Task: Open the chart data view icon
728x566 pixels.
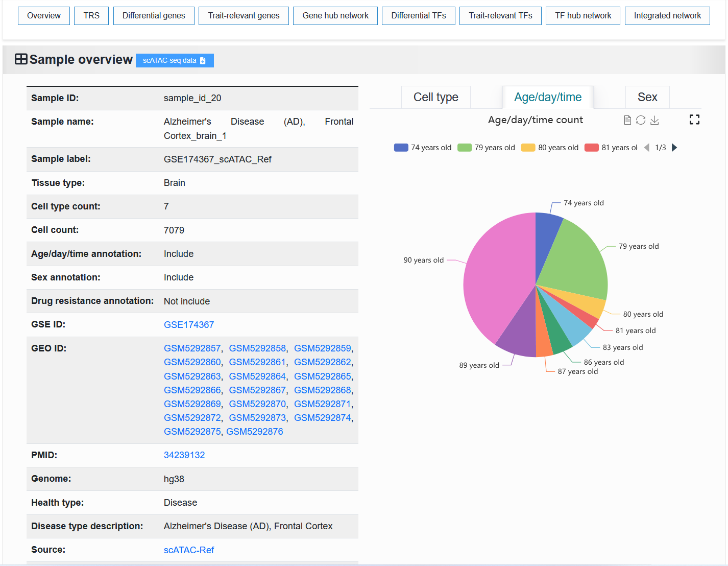Action: tap(627, 120)
